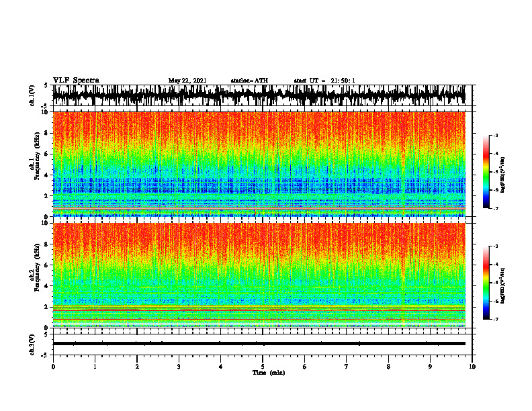Click the -7 tick on ch.2 colorbar
The width and height of the screenshot is (532, 411).
[495, 320]
